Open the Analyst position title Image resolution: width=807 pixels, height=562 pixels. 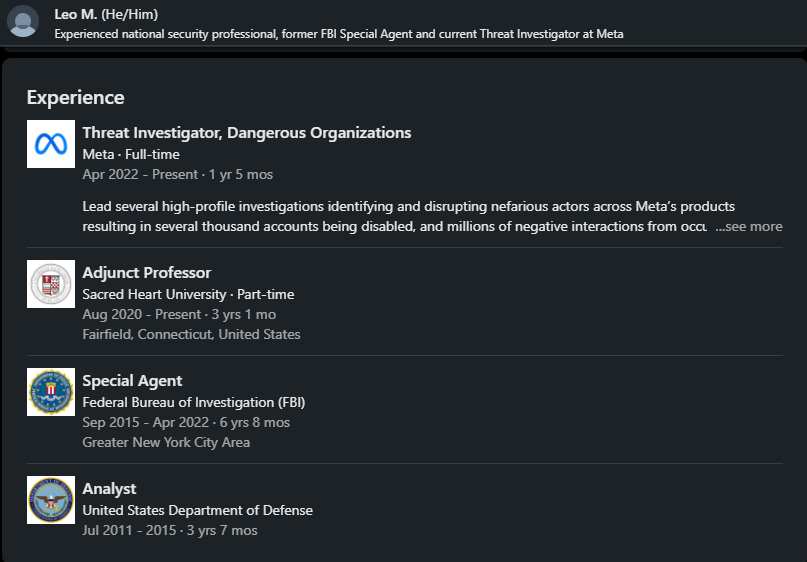(x=109, y=489)
